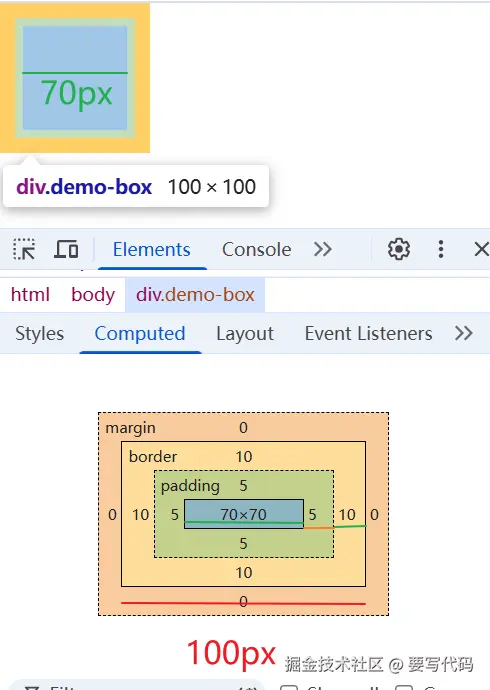490x690 pixels.
Task: Switch to the Elements tab
Action: pyautogui.click(x=152, y=250)
